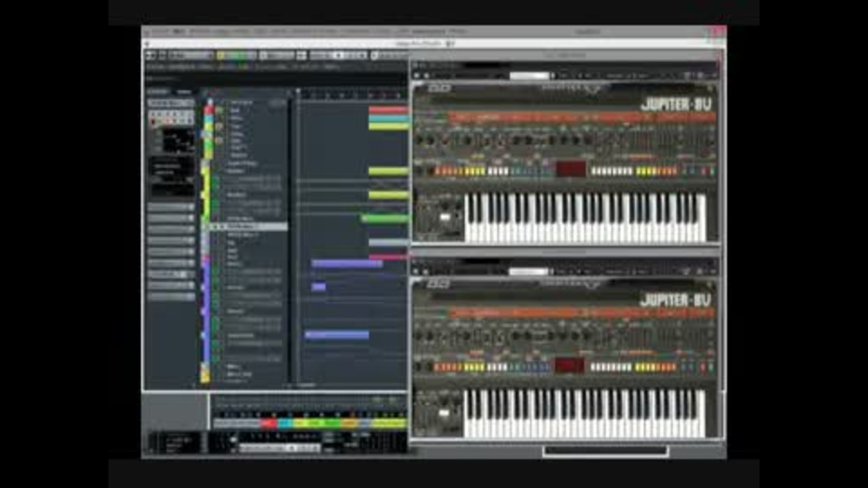Click the white bender lever on lower Jupiter-8V

[443, 413]
